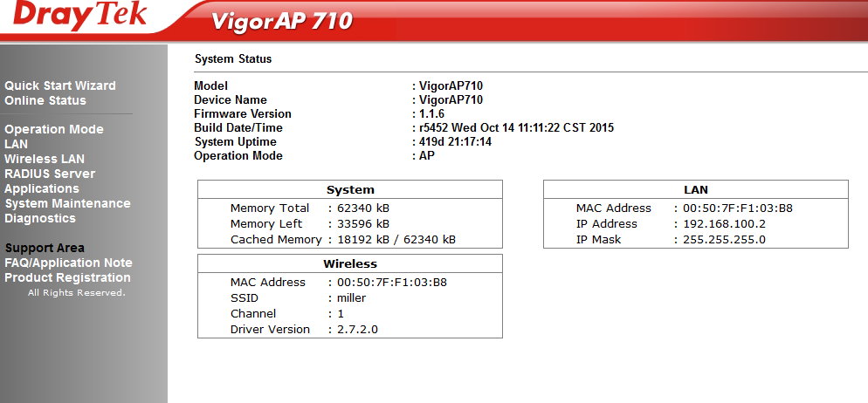Click the Wireless table header

[x=350, y=263]
